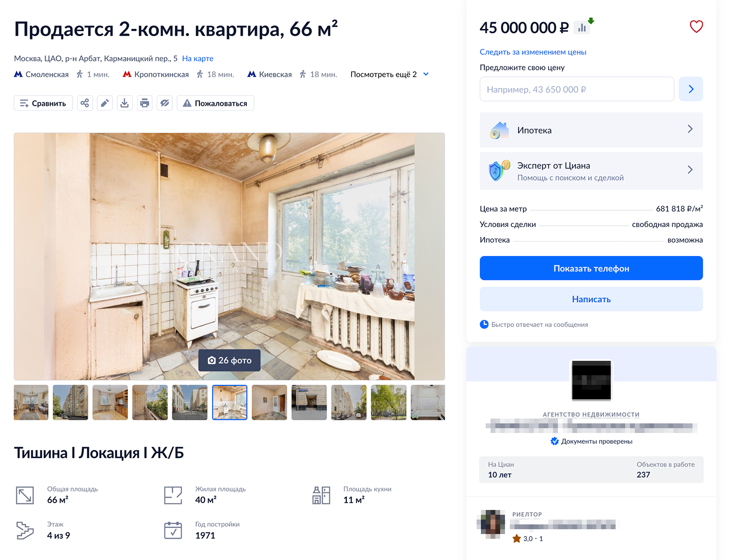The width and height of the screenshot is (731, 560).
Task: Click the living area floor plan icon
Action: pyautogui.click(x=173, y=495)
